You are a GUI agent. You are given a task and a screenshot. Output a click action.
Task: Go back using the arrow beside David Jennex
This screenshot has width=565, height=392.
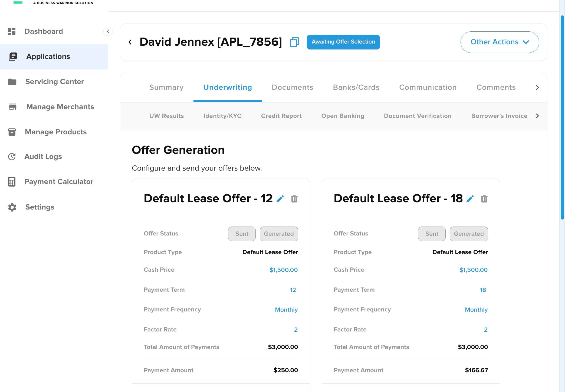click(x=130, y=42)
